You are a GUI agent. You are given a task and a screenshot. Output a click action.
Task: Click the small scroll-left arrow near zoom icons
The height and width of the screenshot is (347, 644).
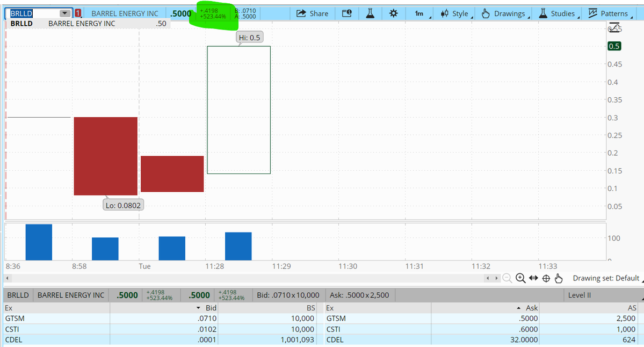[488, 278]
